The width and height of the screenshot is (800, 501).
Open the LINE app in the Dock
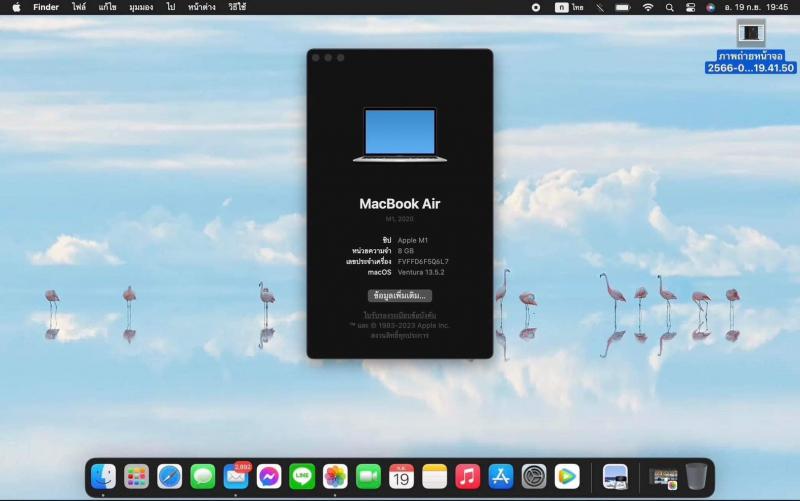(x=302, y=477)
